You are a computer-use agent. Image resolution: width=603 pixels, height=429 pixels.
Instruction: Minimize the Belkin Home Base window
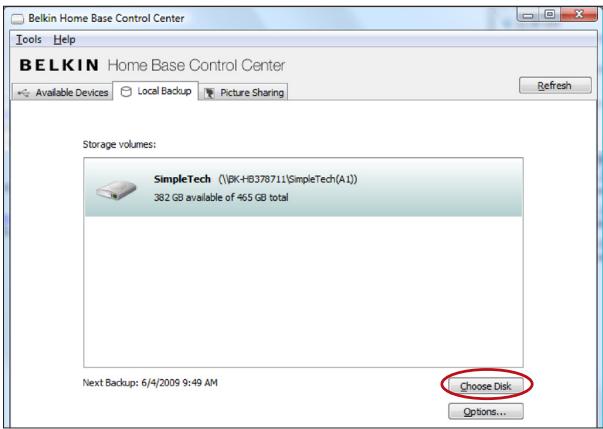point(529,15)
